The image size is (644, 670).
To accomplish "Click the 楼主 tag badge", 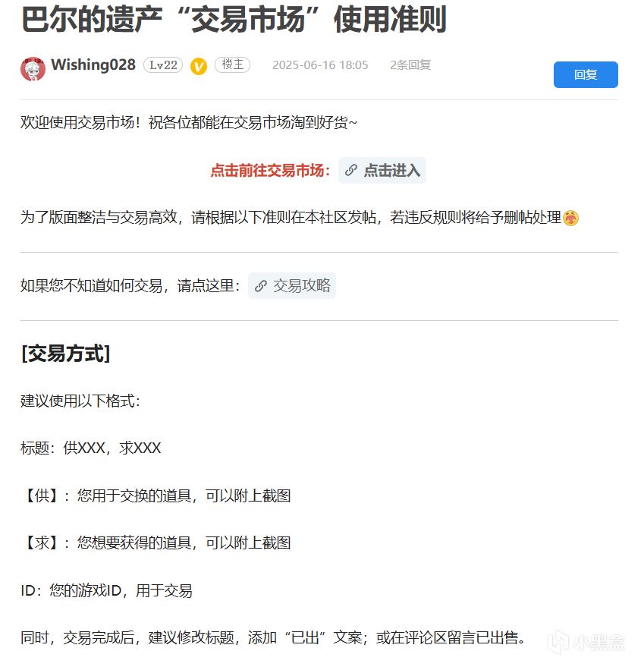I will pyautogui.click(x=232, y=64).
